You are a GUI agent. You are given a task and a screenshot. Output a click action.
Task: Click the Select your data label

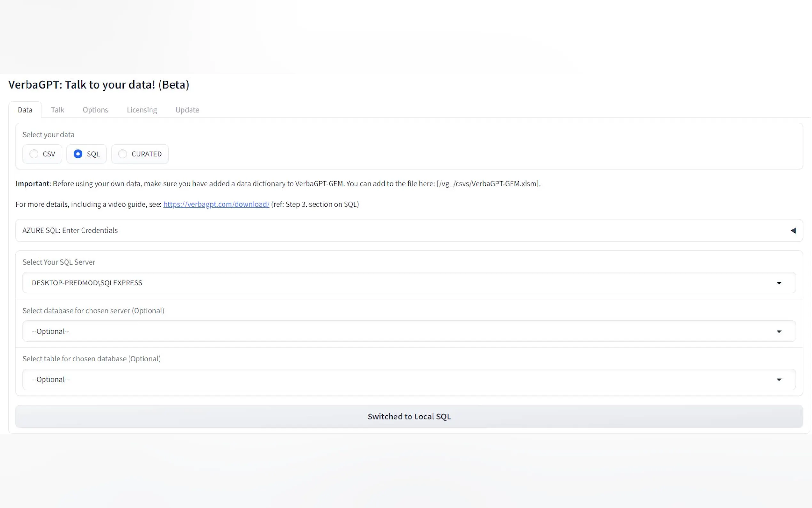pyautogui.click(x=48, y=135)
